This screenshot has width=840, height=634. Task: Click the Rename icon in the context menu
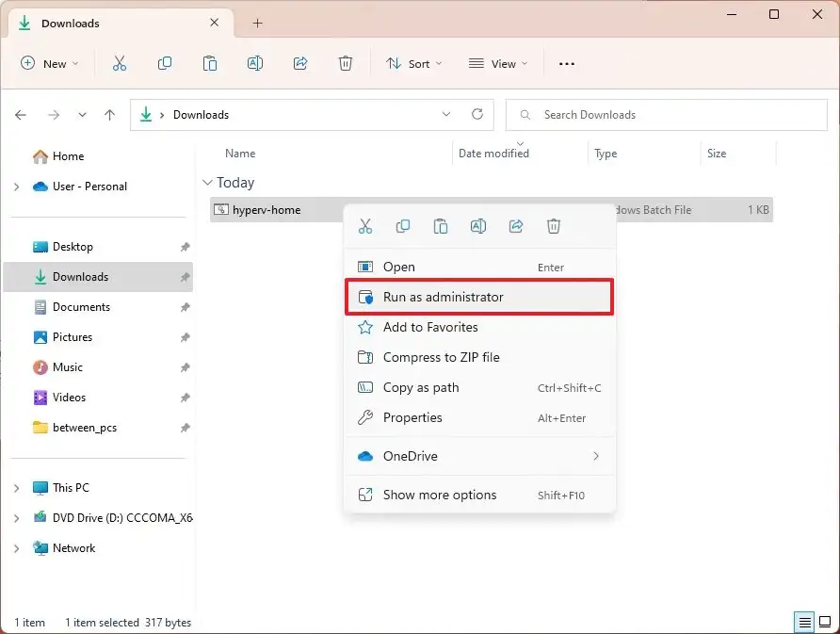point(478,226)
